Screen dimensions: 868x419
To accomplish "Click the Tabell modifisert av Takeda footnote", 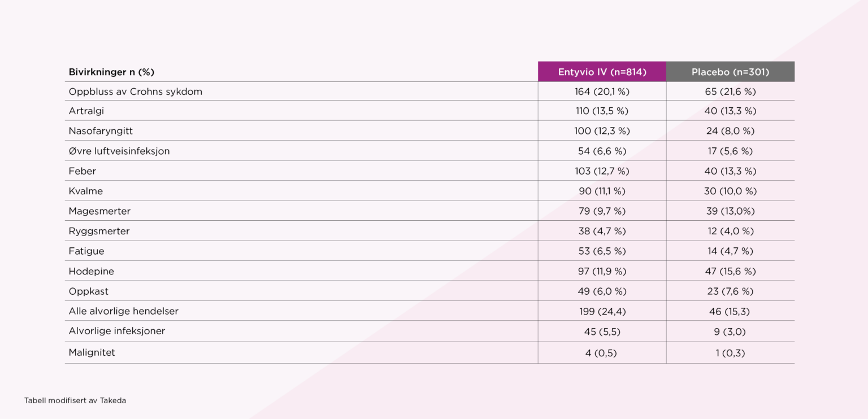I will click(75, 400).
